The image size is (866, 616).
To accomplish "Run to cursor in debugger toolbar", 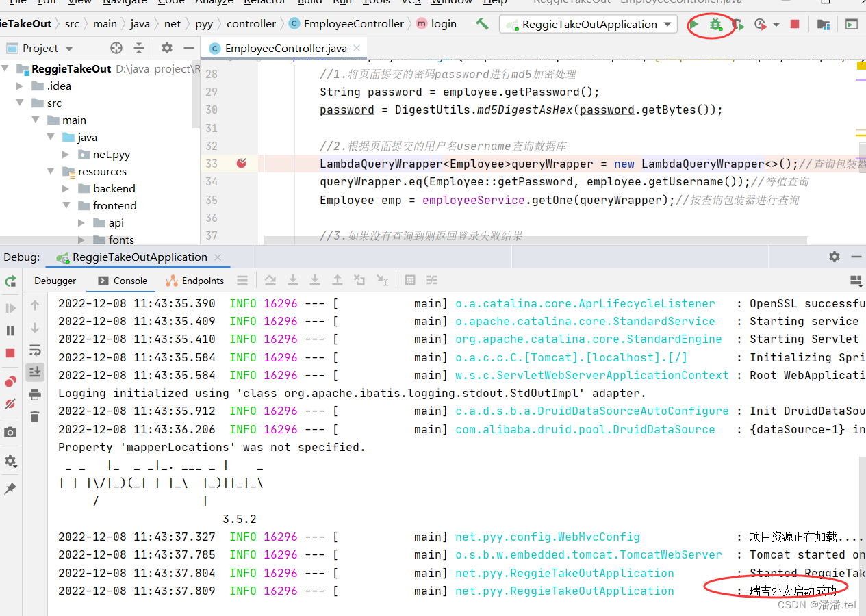I will 382,280.
